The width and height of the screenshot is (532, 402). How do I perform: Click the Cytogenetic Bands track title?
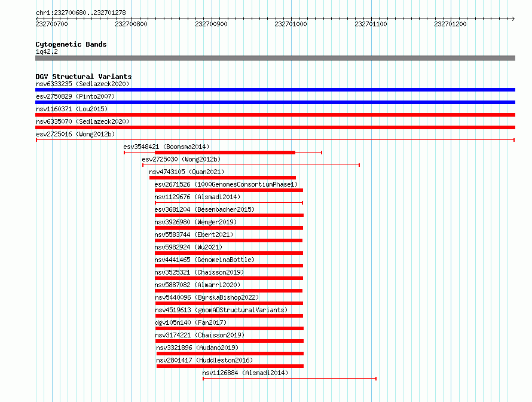point(71,44)
